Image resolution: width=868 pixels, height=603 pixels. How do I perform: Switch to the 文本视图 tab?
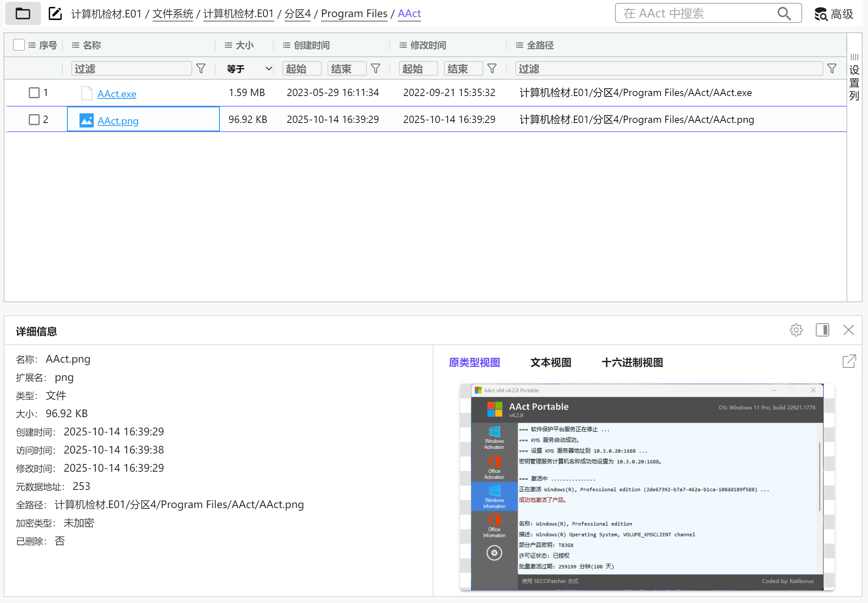coord(550,362)
